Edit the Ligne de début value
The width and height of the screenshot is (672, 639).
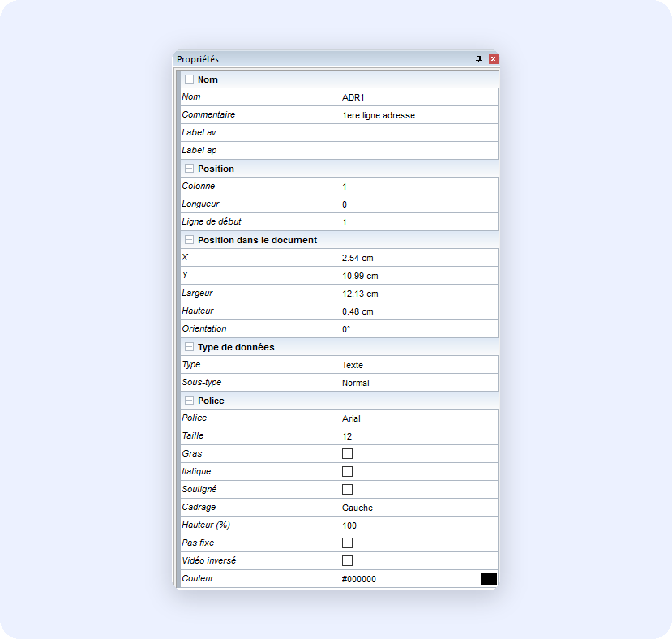click(417, 222)
